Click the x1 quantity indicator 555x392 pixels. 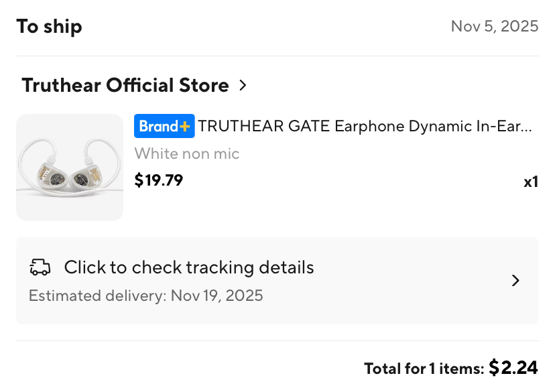(531, 182)
